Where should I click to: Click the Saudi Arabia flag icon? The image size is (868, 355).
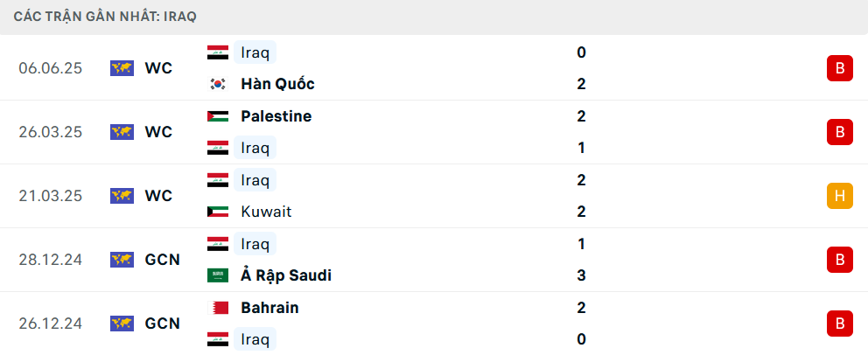click(218, 275)
